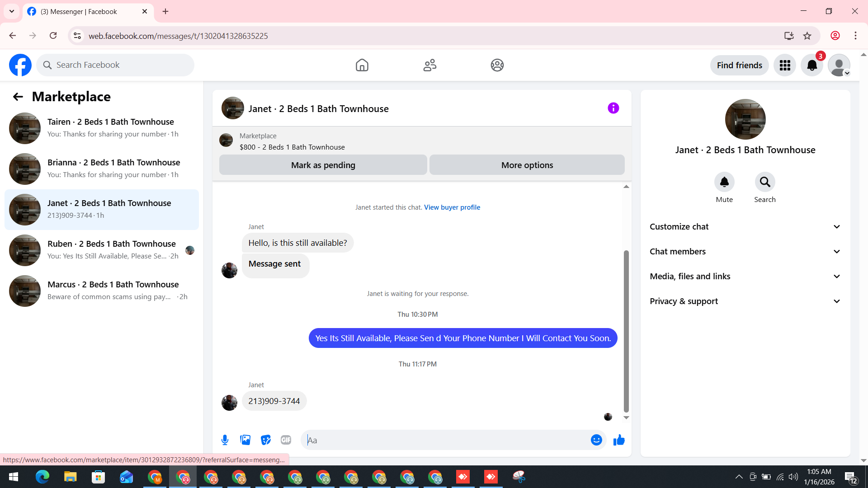This screenshot has height=488, width=868.
Task: Attach a photo using image icon
Action: [245, 440]
